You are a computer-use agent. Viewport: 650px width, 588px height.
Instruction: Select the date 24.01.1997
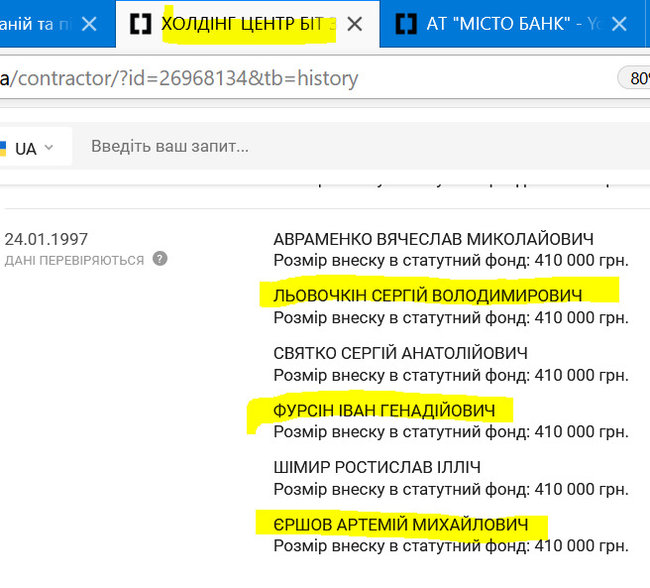point(46,239)
